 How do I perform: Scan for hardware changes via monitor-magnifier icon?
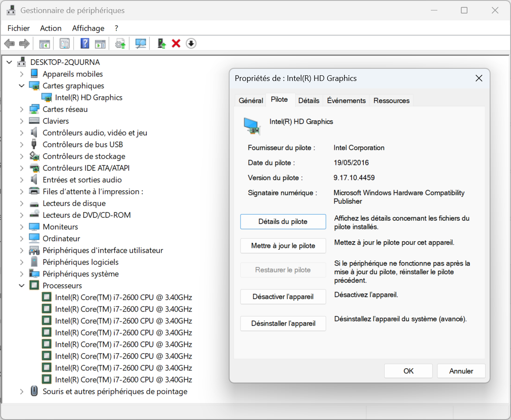[141, 43]
